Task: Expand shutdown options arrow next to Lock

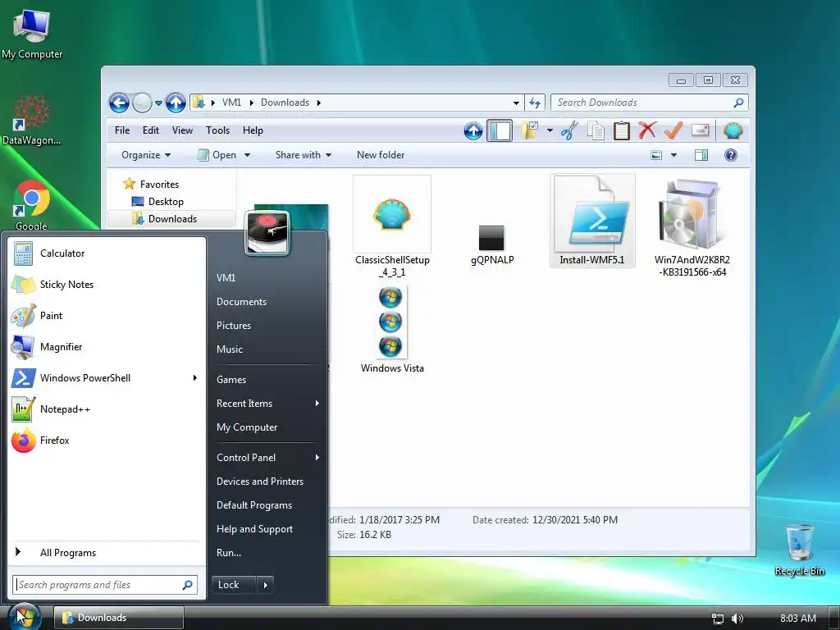Action: (x=265, y=585)
